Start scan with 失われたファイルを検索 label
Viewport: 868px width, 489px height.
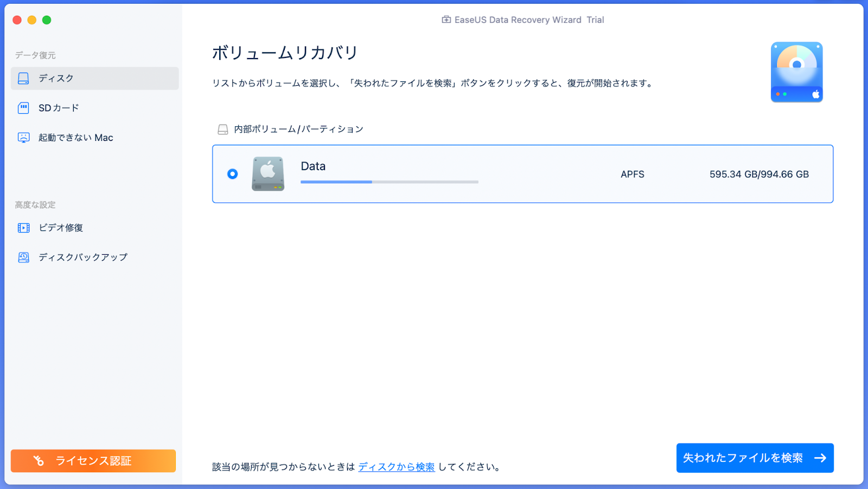[x=743, y=458]
